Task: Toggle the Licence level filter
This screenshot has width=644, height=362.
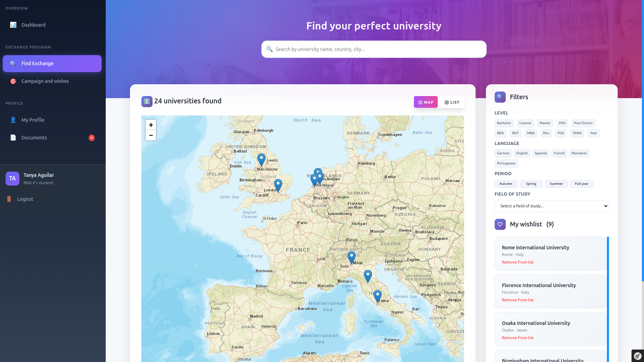Action: 525,123
